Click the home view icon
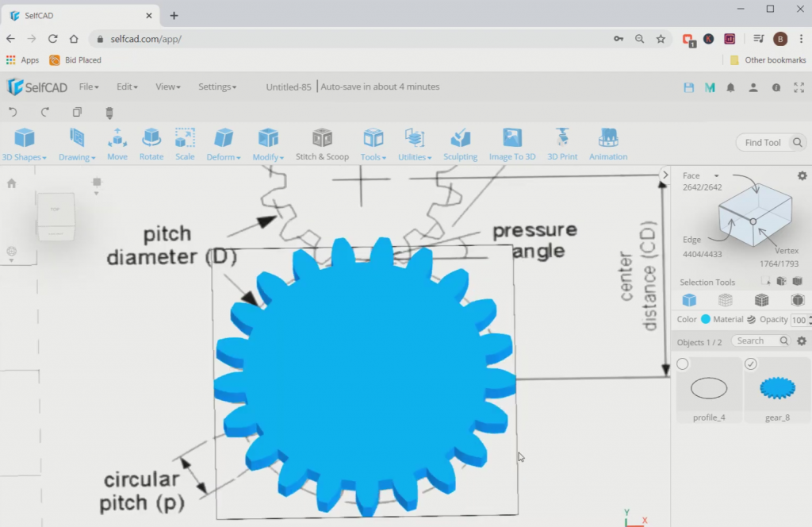This screenshot has height=527, width=812. [11, 183]
